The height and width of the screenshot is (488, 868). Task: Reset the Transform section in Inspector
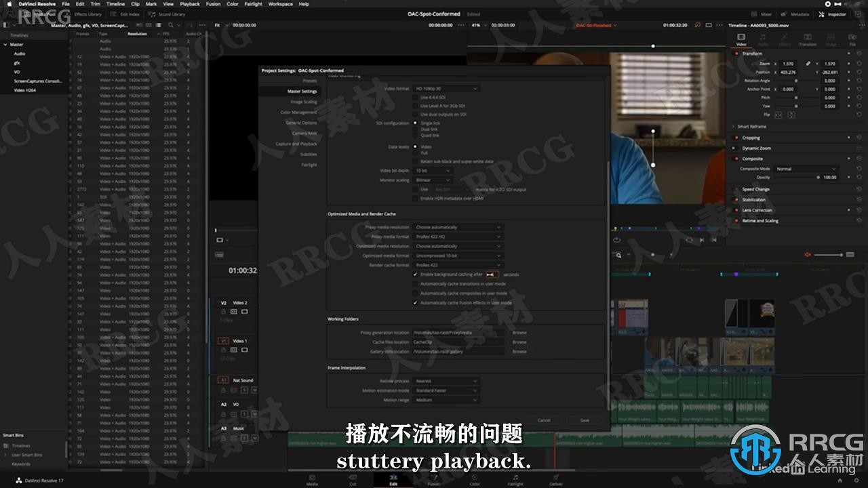pos(859,53)
